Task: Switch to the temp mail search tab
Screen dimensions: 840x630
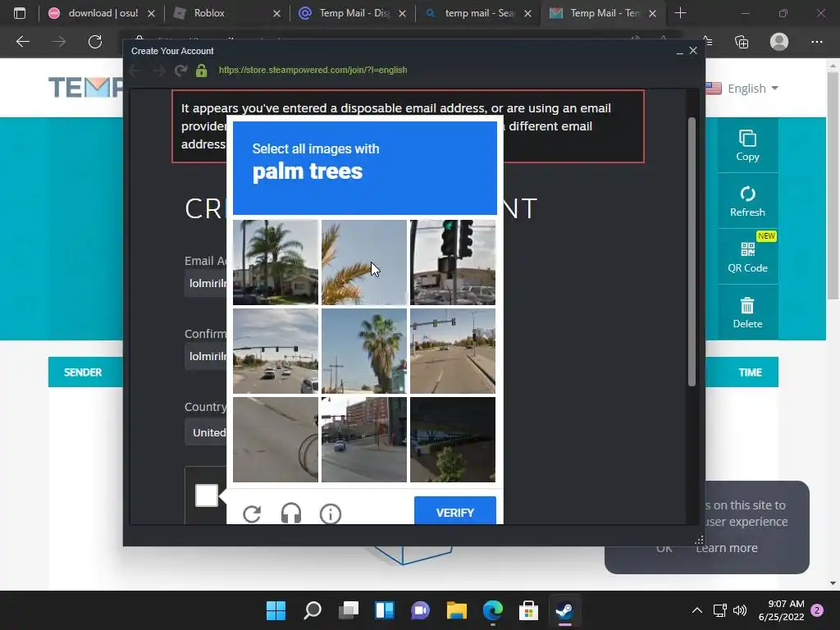Action: click(478, 13)
